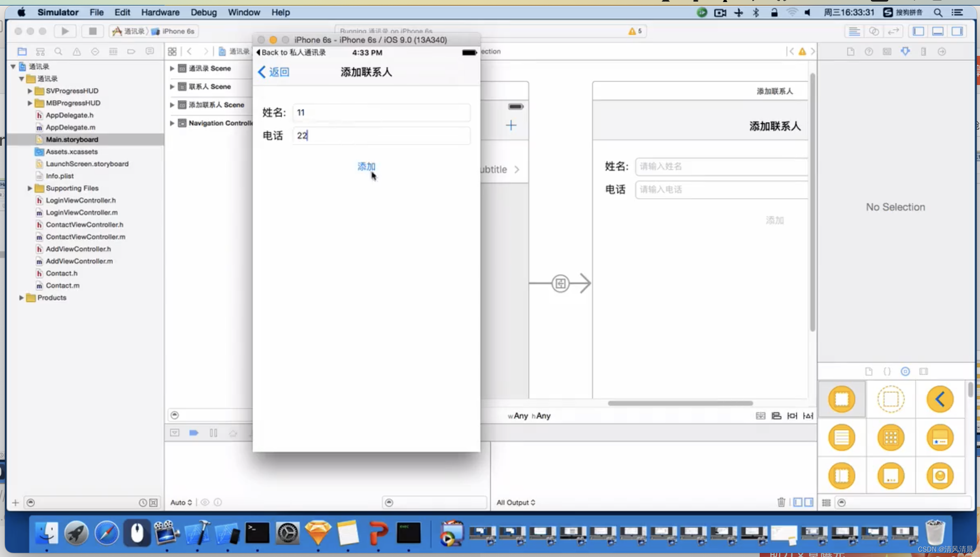Hide the debug area button

click(x=175, y=433)
